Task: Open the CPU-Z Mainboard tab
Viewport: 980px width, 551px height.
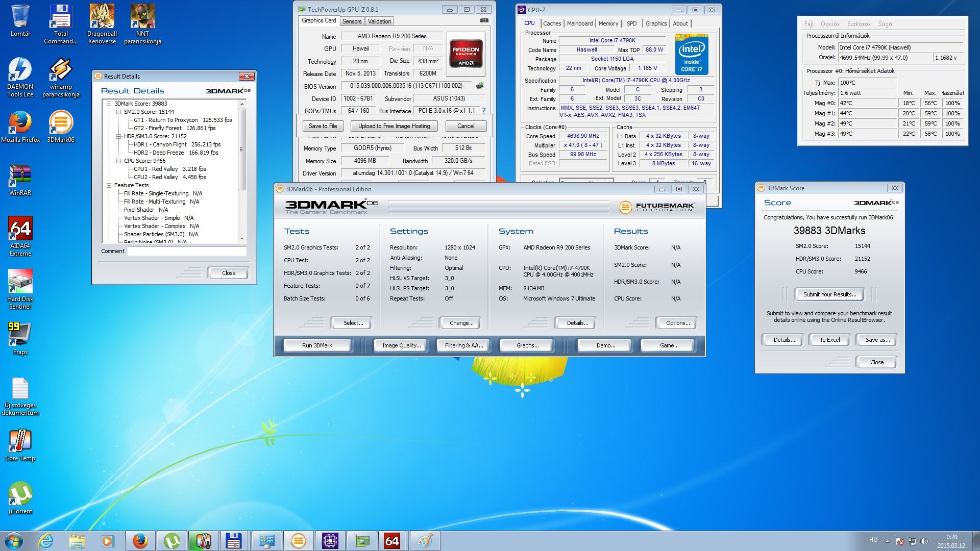Action: click(x=580, y=23)
